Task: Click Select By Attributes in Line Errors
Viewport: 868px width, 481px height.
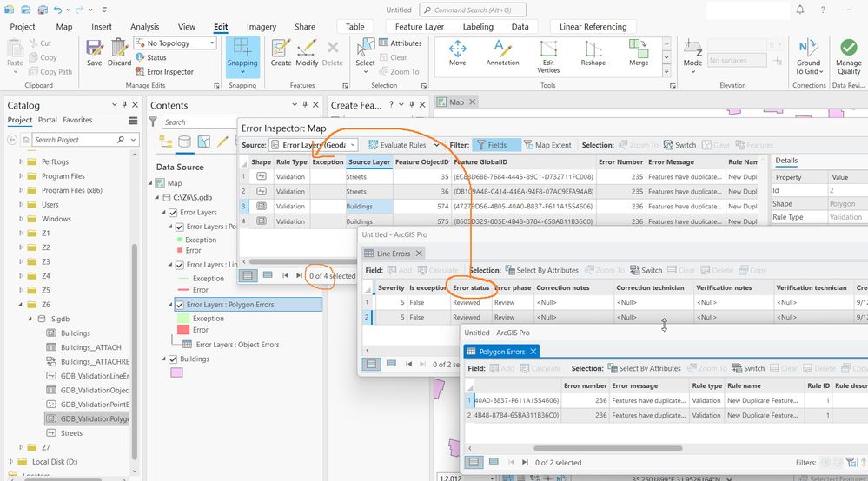Action: point(542,270)
